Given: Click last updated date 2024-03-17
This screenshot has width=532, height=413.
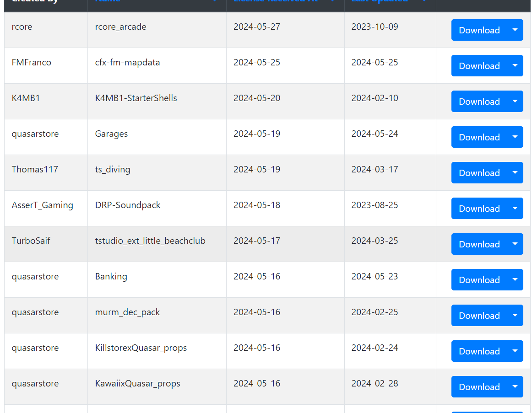Looking at the screenshot, I should point(375,169).
